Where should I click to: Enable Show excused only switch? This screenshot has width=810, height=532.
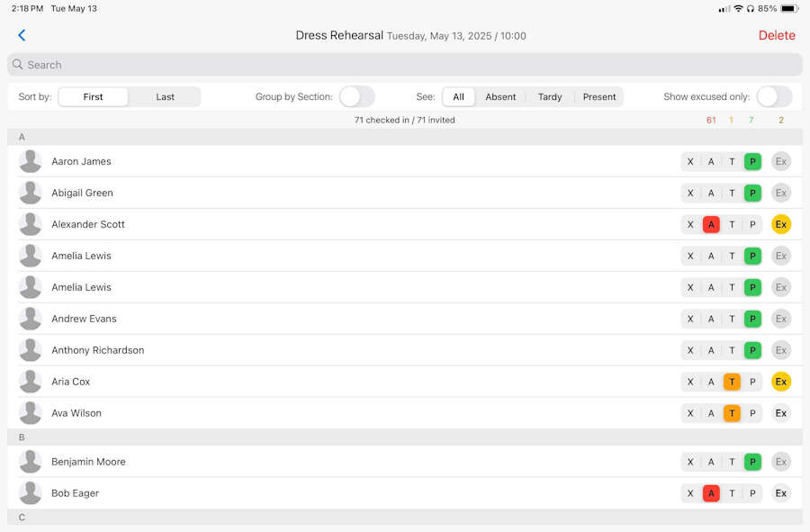(x=774, y=96)
